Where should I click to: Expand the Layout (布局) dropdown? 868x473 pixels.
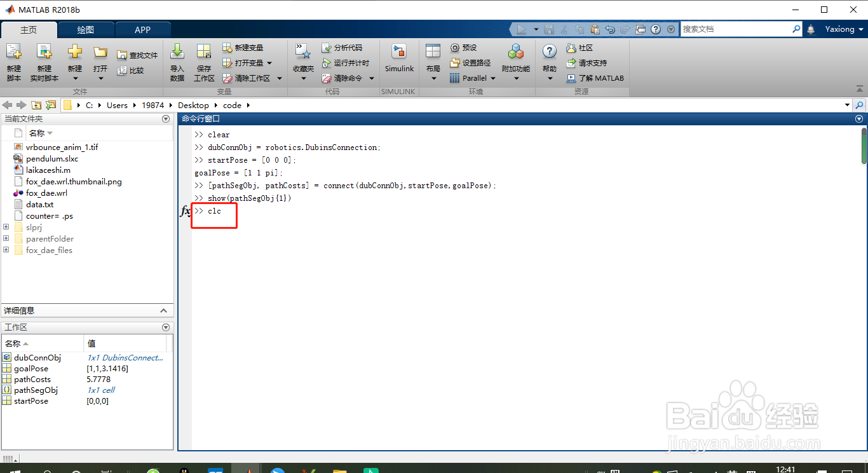[x=433, y=78]
